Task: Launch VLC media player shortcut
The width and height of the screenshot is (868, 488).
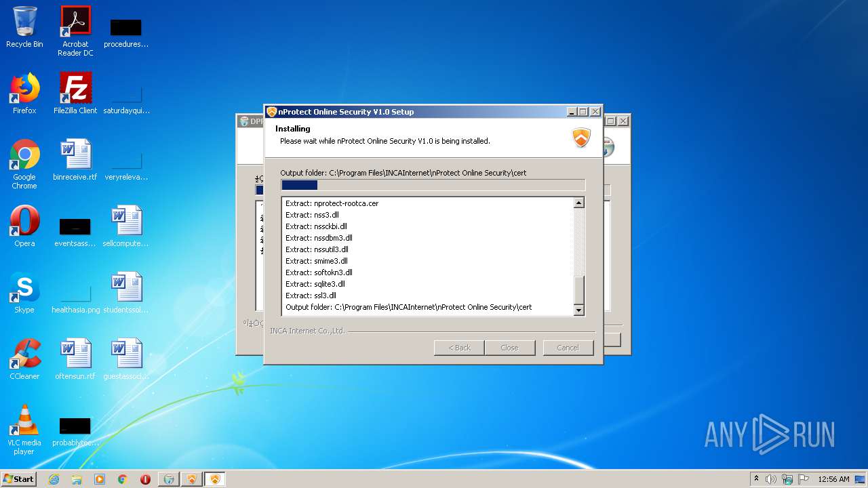Action: pos(24,430)
